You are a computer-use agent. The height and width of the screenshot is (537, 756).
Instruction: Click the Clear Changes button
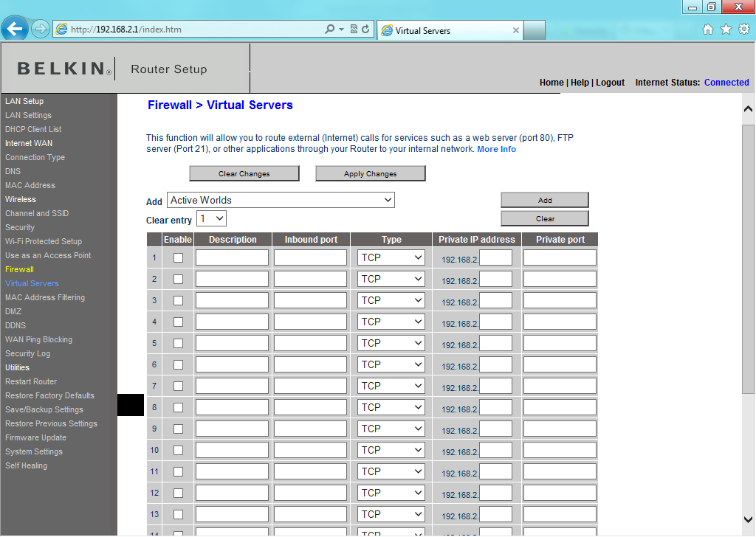[244, 173]
